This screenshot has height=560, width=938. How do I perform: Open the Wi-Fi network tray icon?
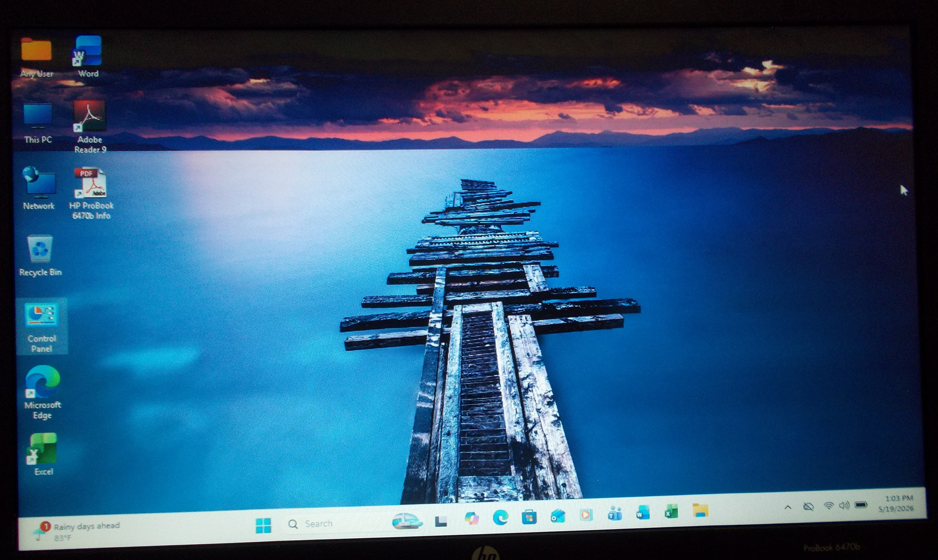pos(828,506)
